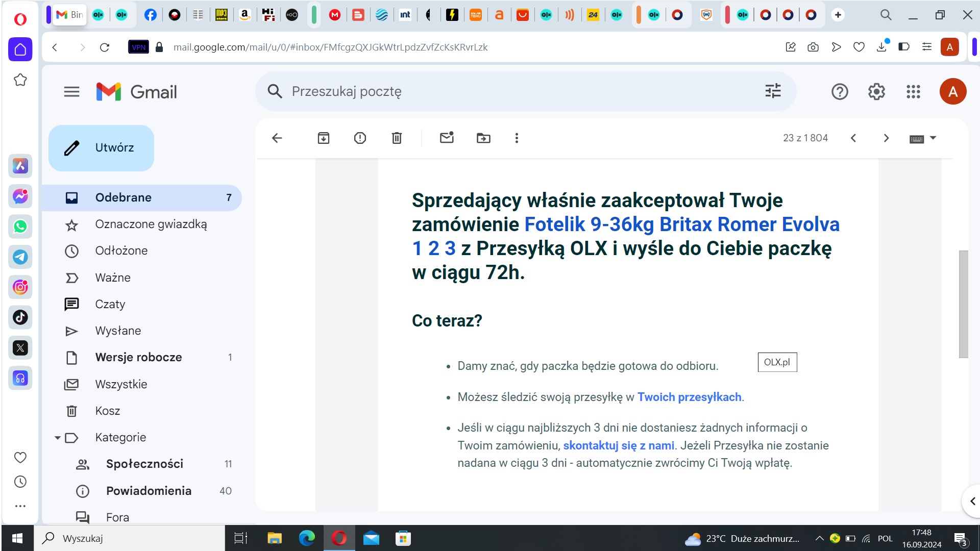Viewport: 980px width, 551px height.
Task: Click the Utwórz compose button
Action: pyautogui.click(x=101, y=148)
